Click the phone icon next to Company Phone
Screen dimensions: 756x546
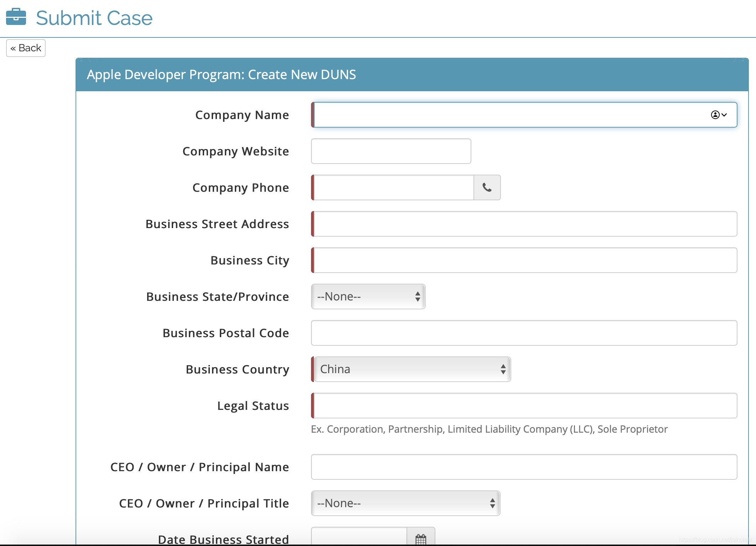click(487, 187)
